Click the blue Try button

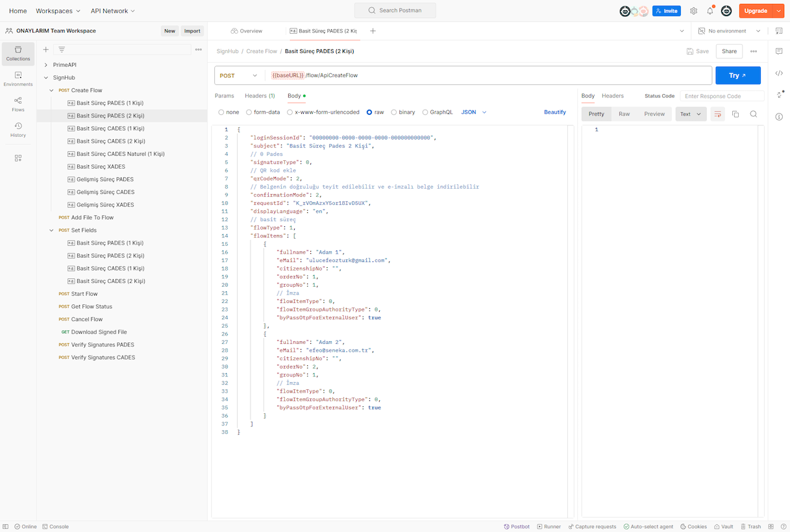point(737,76)
